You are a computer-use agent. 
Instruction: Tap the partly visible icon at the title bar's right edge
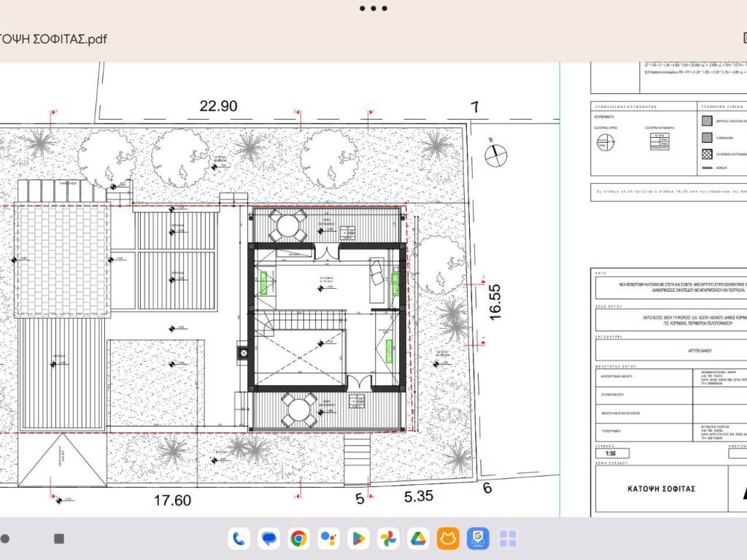743,38
